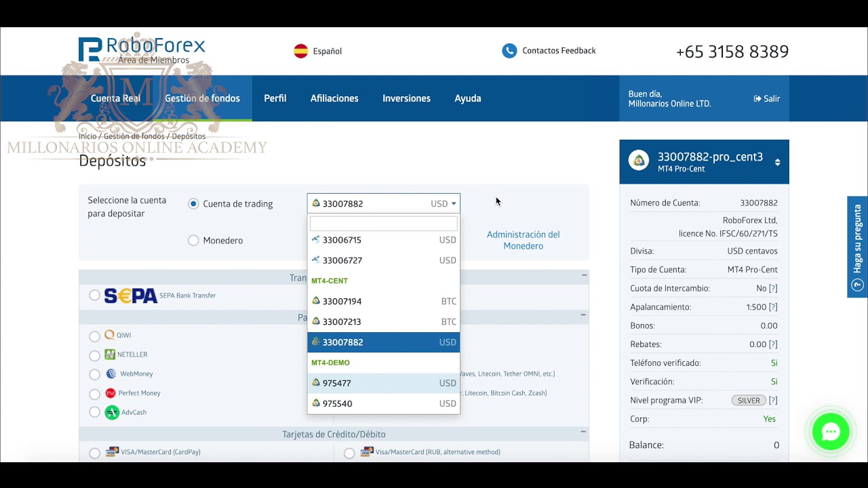The height and width of the screenshot is (488, 868).
Task: Click the AdvCash icon
Action: tap(112, 412)
